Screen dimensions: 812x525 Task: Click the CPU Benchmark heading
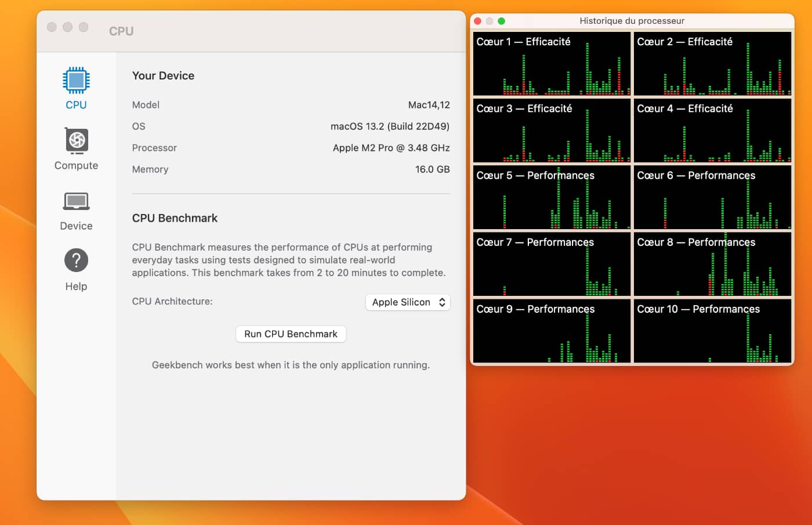tap(175, 218)
